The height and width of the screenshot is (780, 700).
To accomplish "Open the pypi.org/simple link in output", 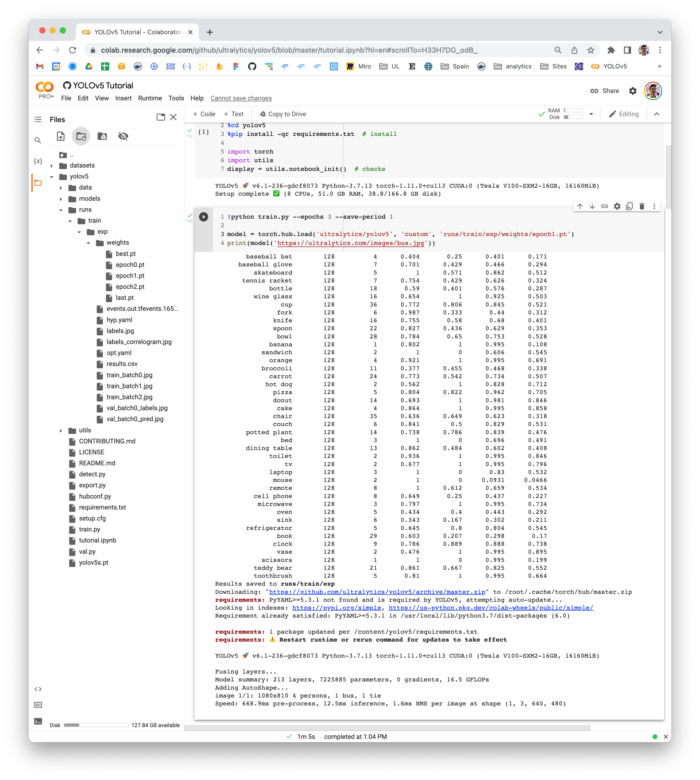I will point(336,608).
